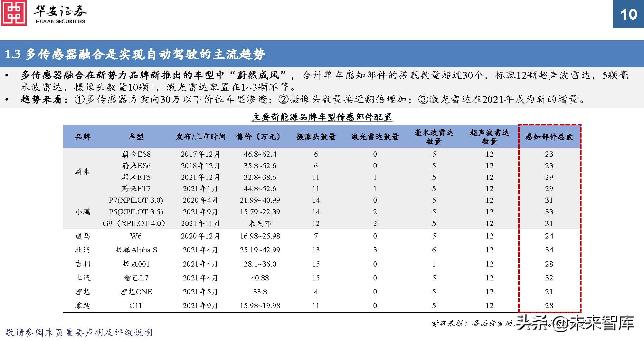Click the W6 model cell
Image resolution: width=644 pixels, height=341 pixels.
[136, 236]
